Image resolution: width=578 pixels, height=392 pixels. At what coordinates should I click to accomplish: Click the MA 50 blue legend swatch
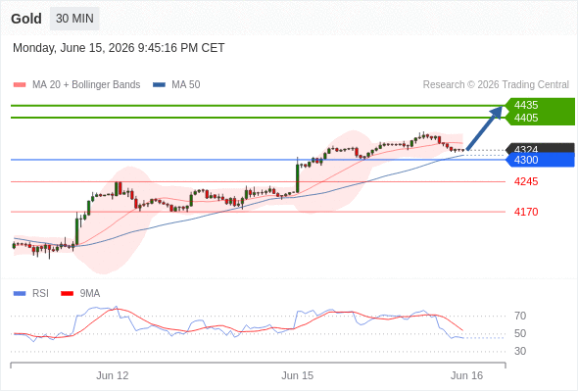[159, 85]
